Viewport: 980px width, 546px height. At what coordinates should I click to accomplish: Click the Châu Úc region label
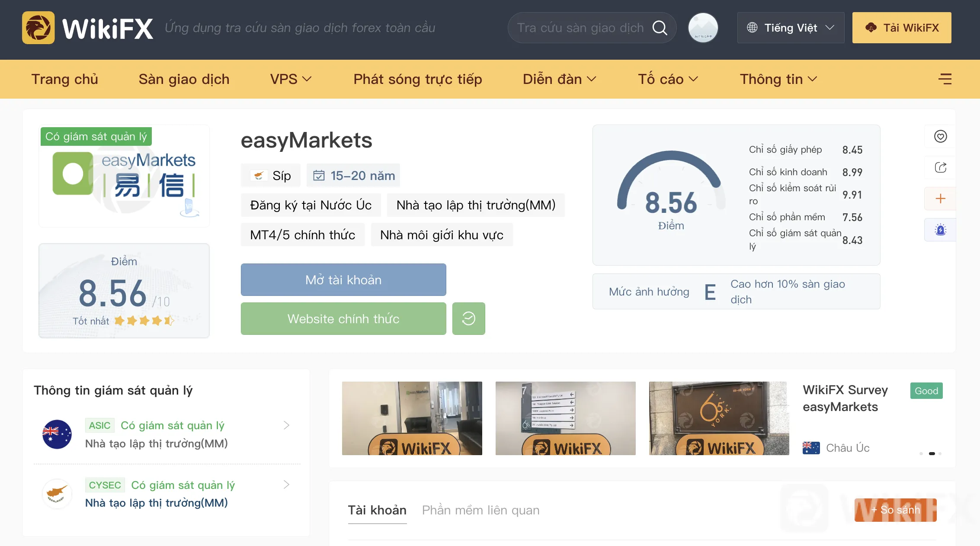(848, 448)
